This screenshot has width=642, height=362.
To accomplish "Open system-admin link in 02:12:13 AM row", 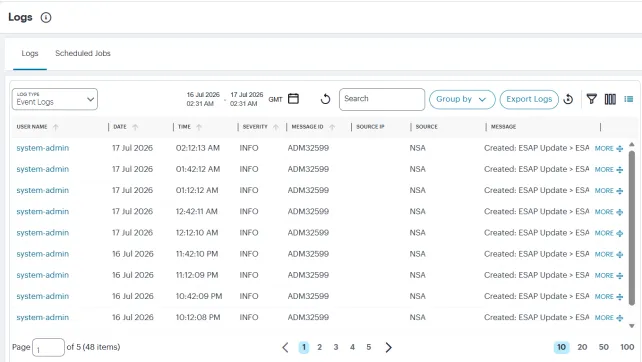I will (43, 148).
